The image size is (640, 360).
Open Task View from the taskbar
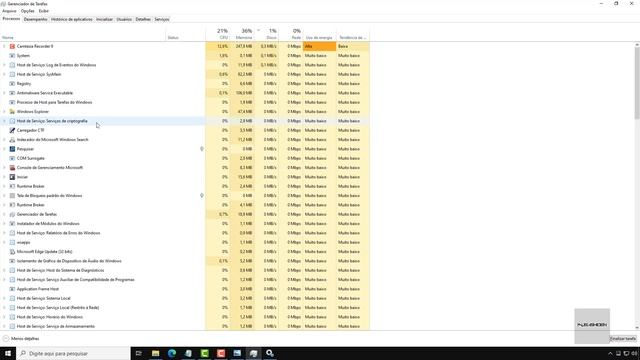pos(139,353)
